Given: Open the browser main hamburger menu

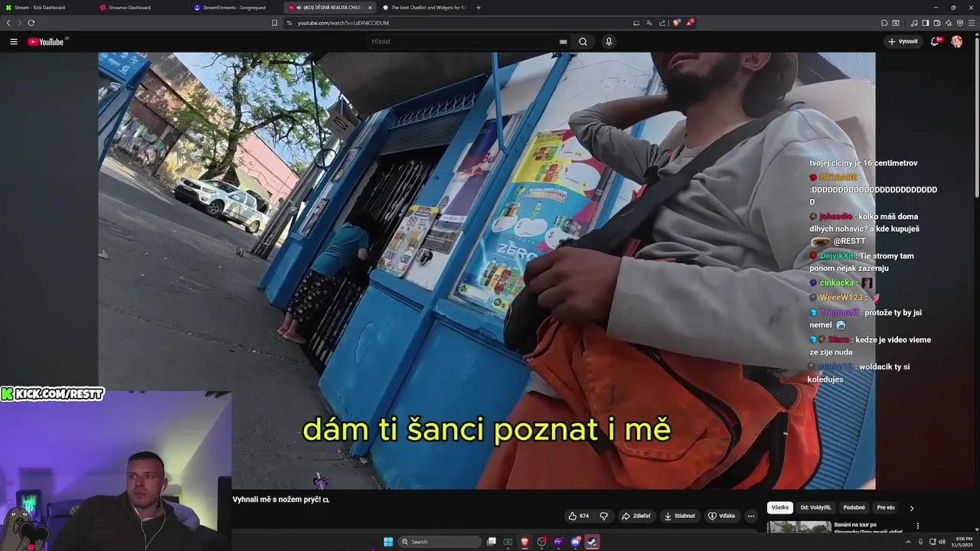Looking at the screenshot, I should click(972, 23).
